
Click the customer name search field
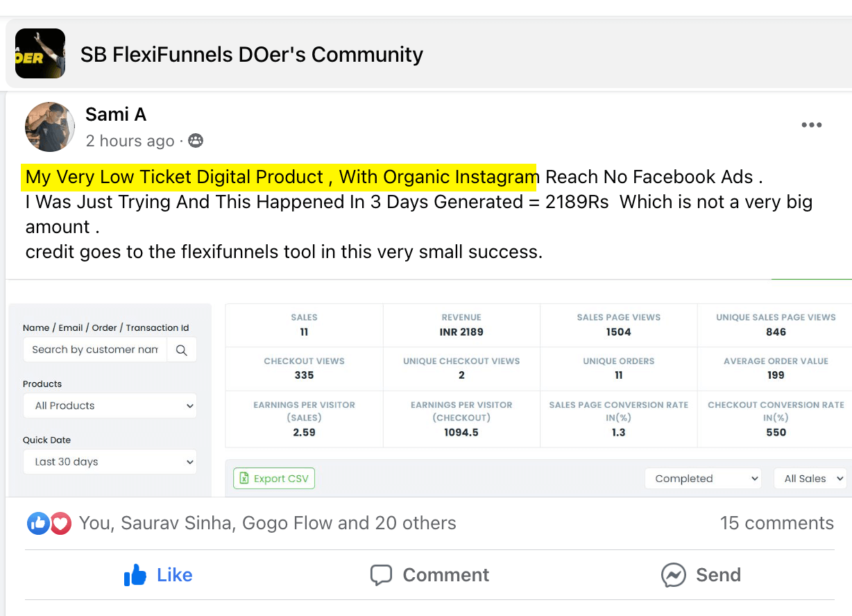95,350
